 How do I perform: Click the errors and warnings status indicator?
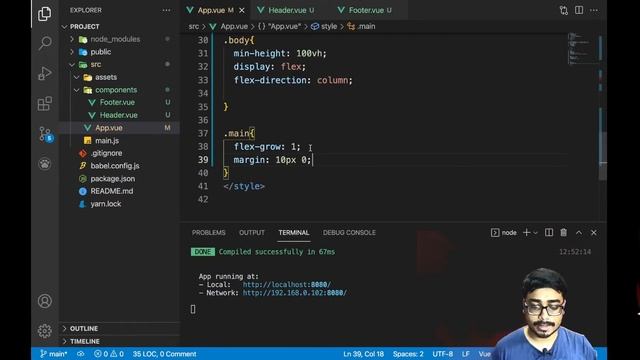109,354
